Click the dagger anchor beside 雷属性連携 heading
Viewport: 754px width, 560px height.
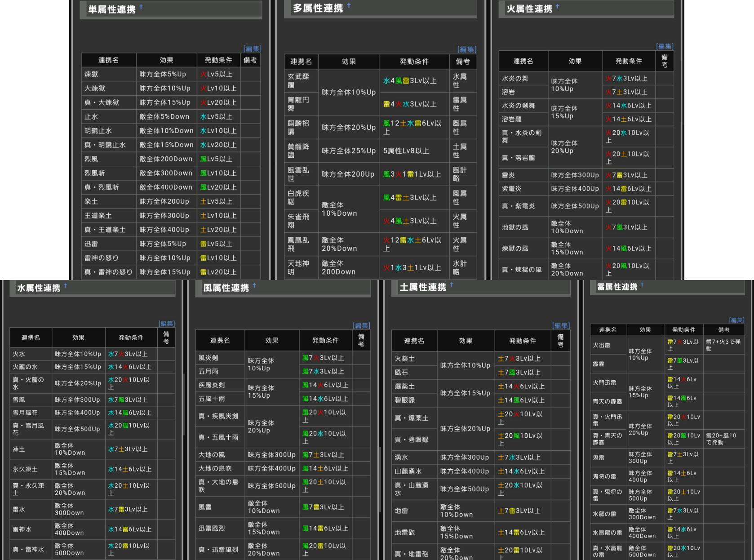click(x=642, y=285)
